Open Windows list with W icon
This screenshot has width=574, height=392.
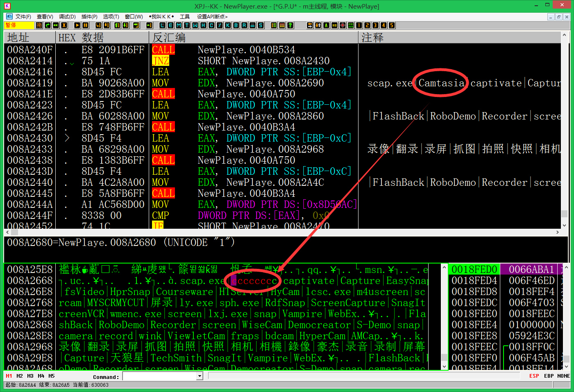pos(195,25)
